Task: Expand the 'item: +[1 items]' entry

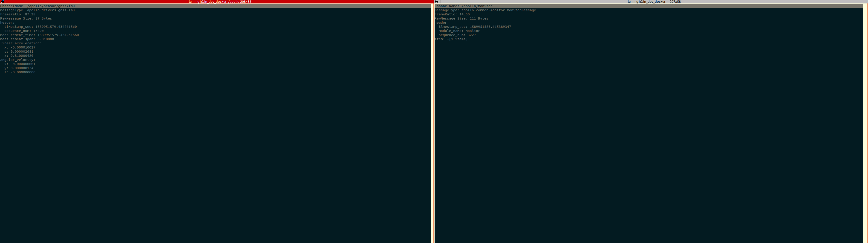Action: (x=451, y=39)
